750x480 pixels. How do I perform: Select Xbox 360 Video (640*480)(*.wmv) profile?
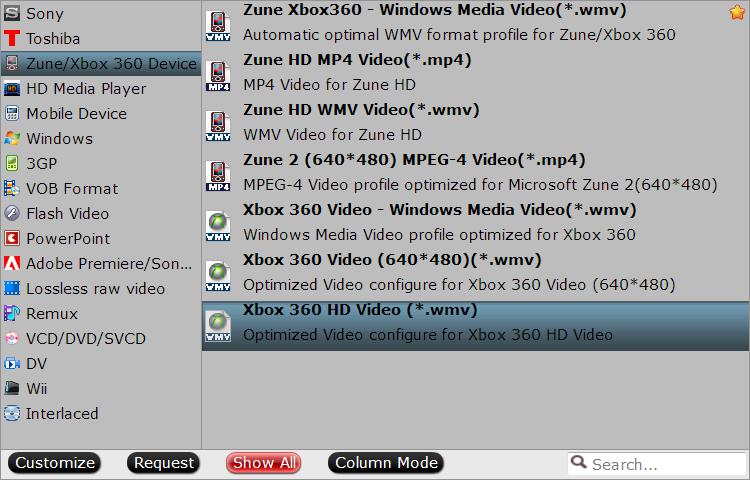(x=475, y=275)
